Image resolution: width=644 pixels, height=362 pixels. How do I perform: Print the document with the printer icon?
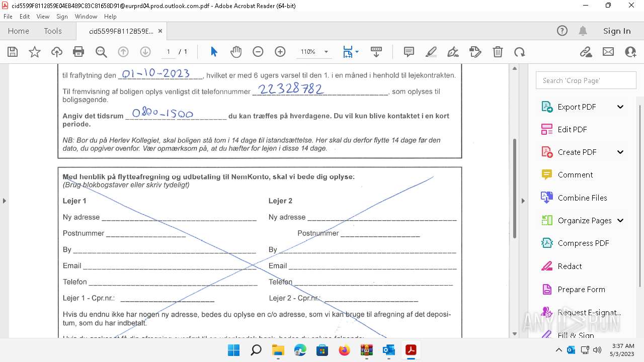pyautogui.click(x=78, y=52)
